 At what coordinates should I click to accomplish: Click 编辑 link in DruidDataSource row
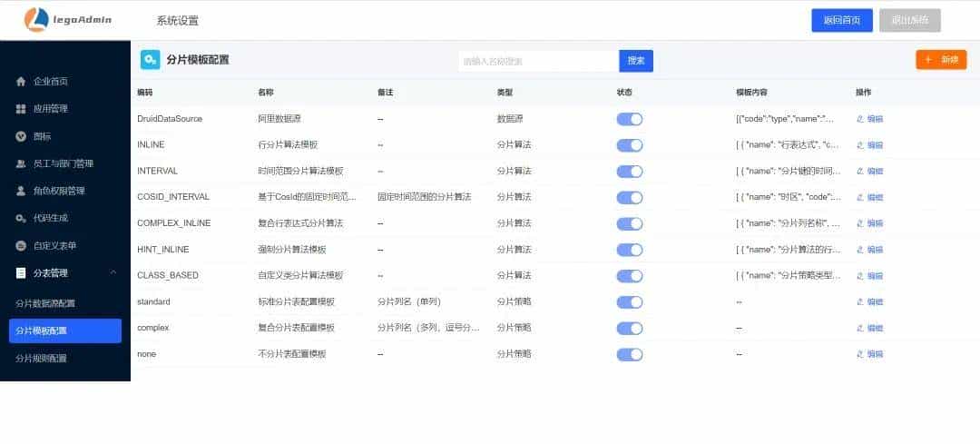point(875,119)
